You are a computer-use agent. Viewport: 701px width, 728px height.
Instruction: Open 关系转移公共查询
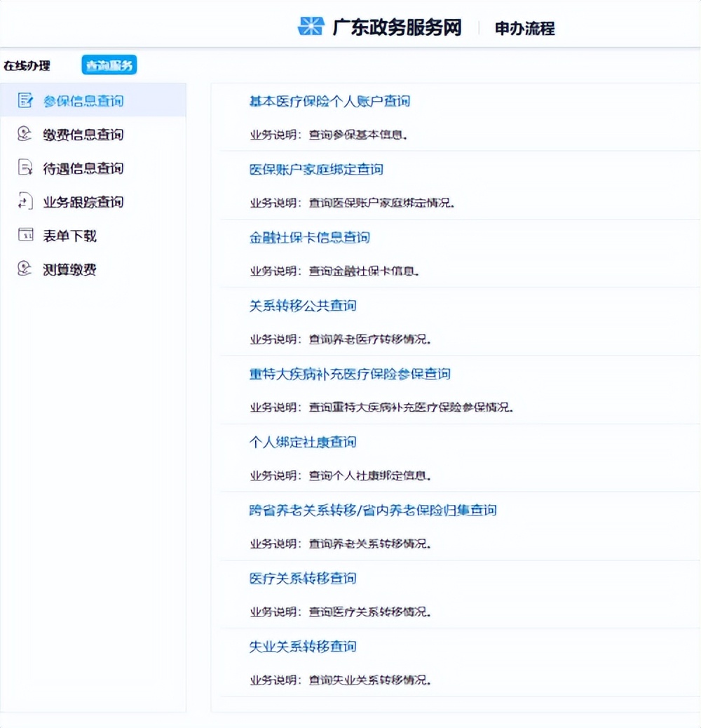303,306
